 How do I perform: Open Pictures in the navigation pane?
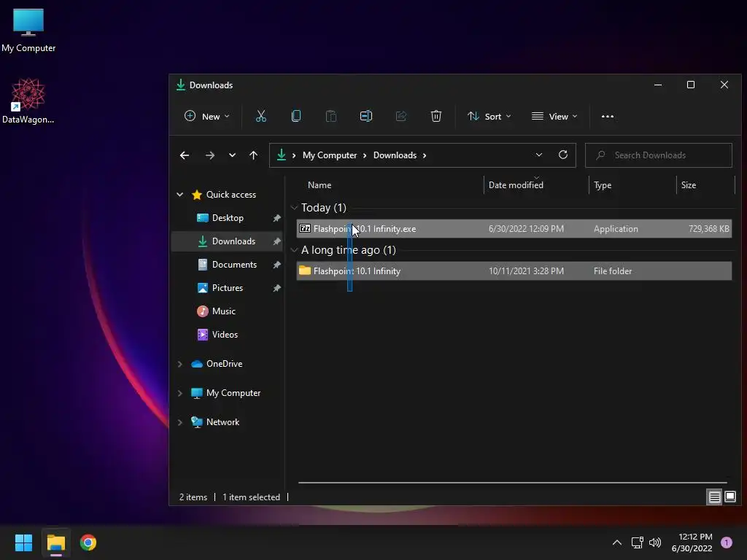[228, 287]
